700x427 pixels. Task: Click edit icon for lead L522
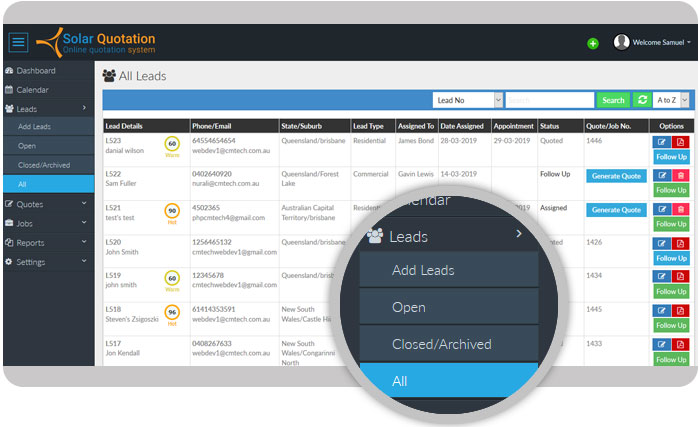click(662, 175)
